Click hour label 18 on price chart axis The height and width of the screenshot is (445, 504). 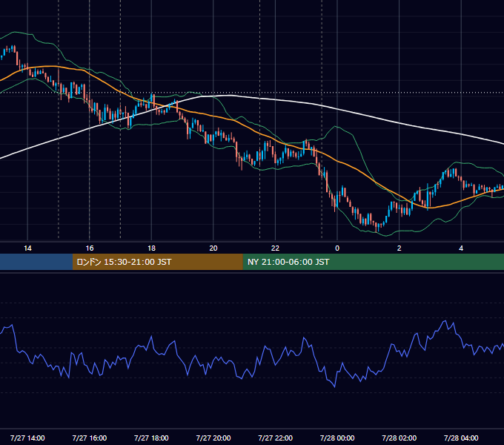click(x=151, y=248)
